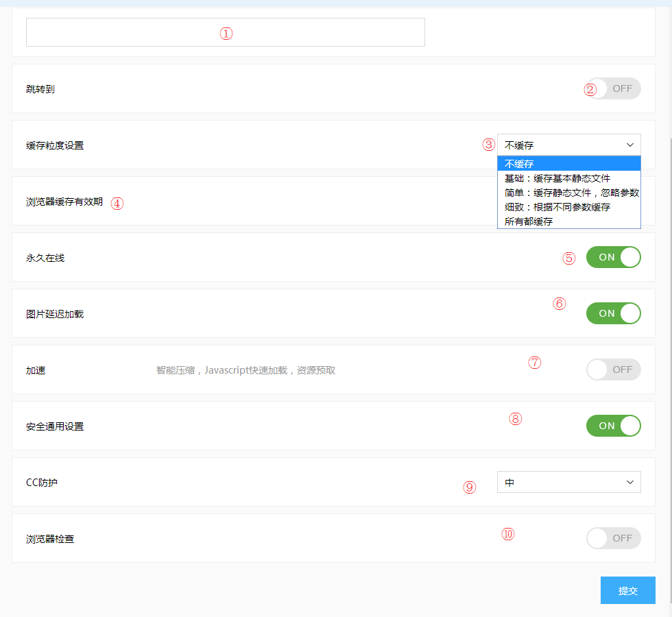Screen dimensions: 672x617
Task: Click the 浏览器缓存有效期 label
Action: click(64, 202)
